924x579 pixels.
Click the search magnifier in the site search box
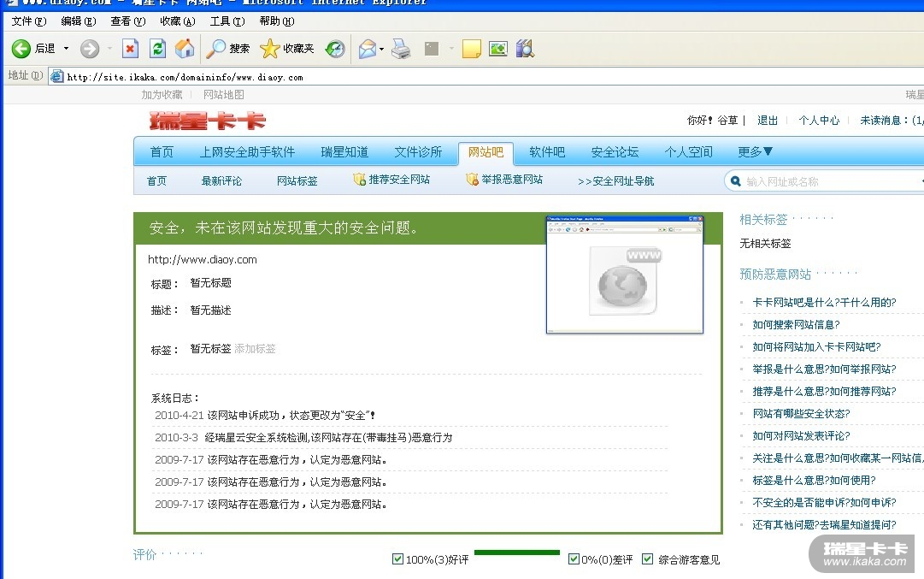(x=735, y=181)
